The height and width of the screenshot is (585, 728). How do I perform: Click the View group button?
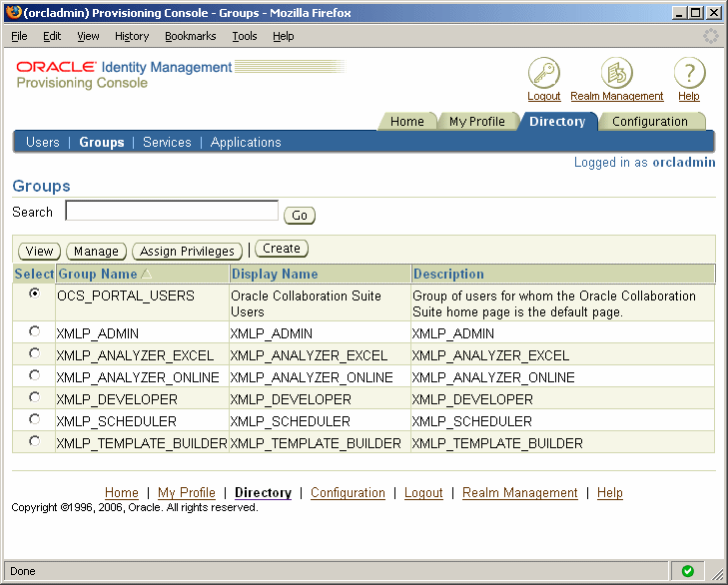pos(40,252)
